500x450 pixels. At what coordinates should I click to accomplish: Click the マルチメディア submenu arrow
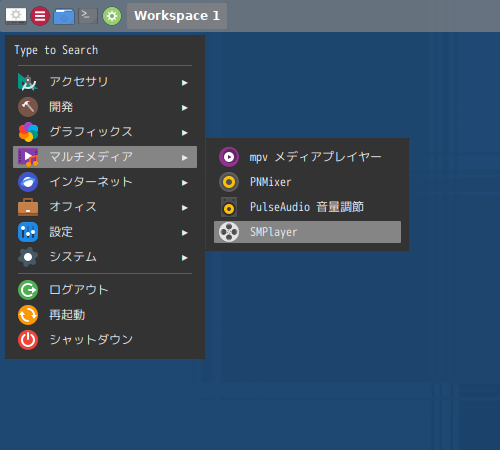click(x=184, y=158)
